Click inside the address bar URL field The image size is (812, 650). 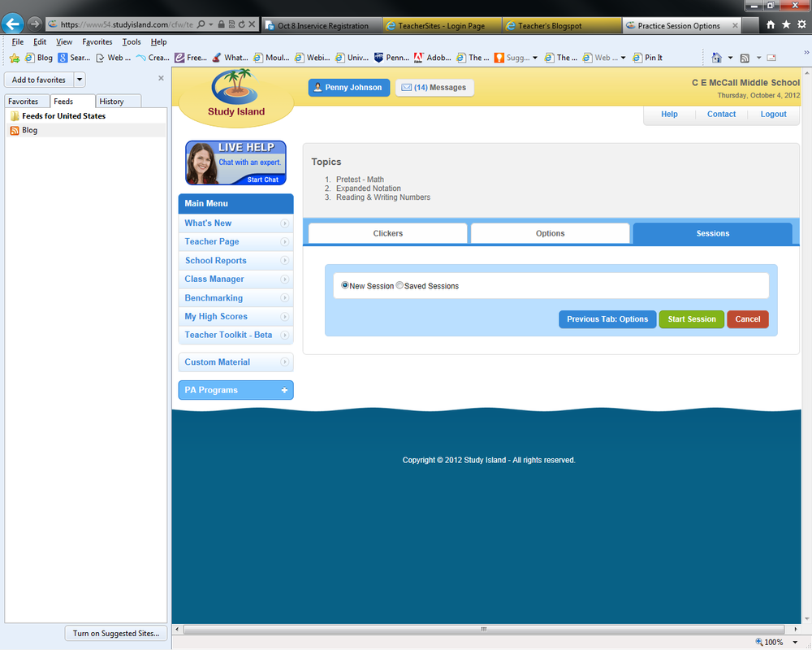pos(122,24)
